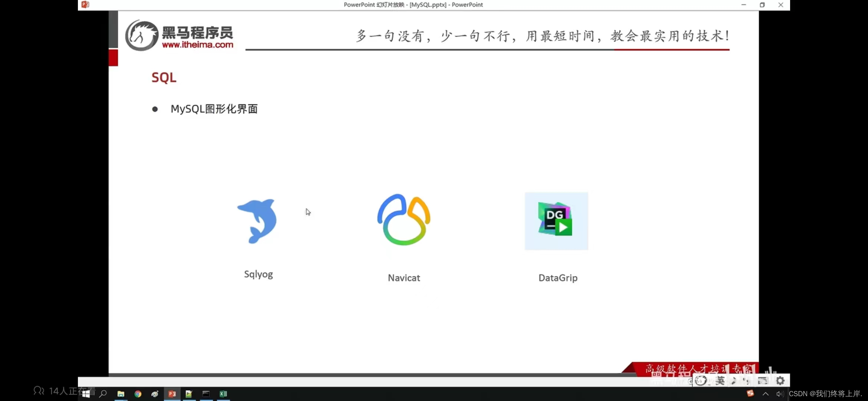
Task: Minimize the PowerPoint slideshow window
Action: [x=744, y=5]
